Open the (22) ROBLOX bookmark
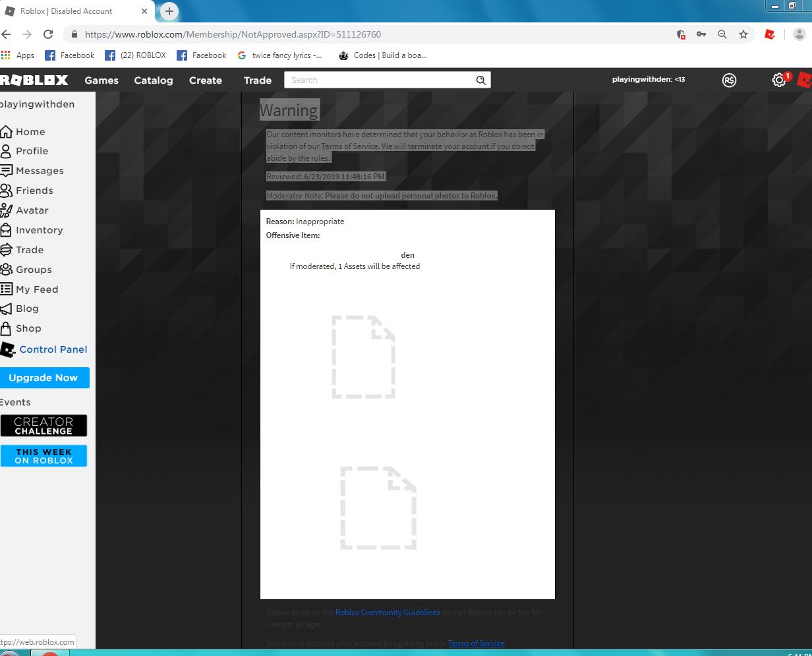The width and height of the screenshot is (812, 656). [x=136, y=55]
